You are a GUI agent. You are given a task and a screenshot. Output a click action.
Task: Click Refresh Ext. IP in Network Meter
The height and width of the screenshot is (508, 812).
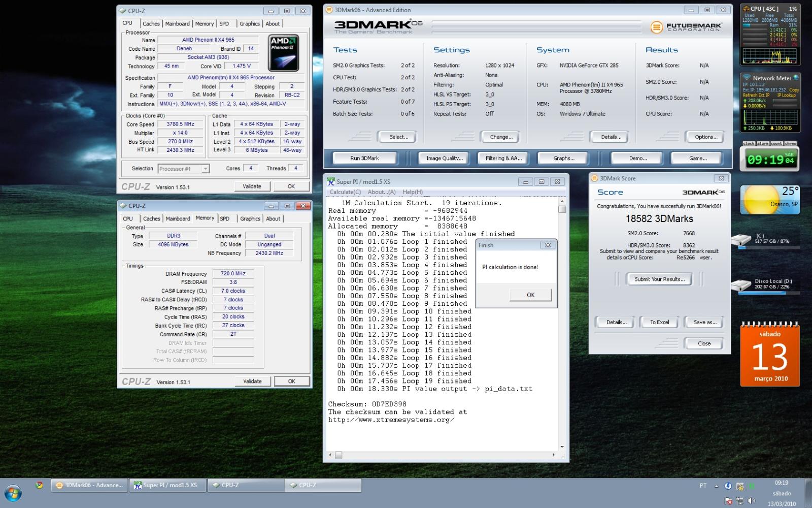(x=756, y=95)
